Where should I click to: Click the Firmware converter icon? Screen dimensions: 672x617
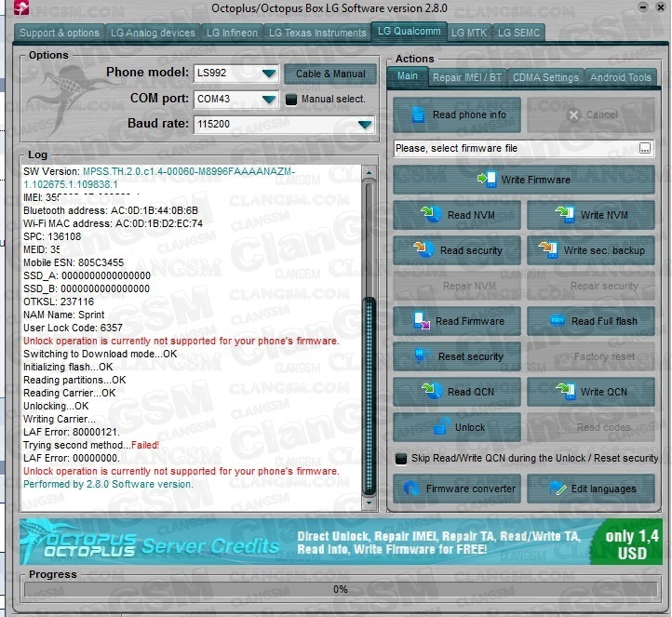point(411,488)
